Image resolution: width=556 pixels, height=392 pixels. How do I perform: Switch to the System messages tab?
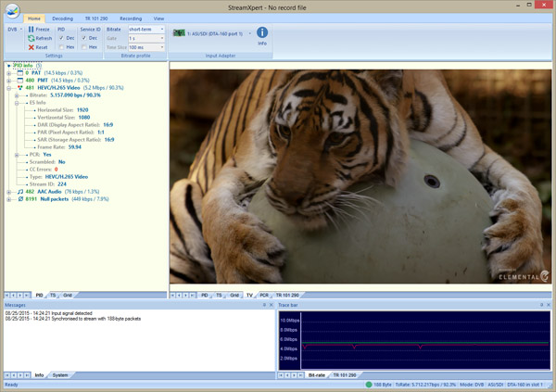[x=59, y=375]
